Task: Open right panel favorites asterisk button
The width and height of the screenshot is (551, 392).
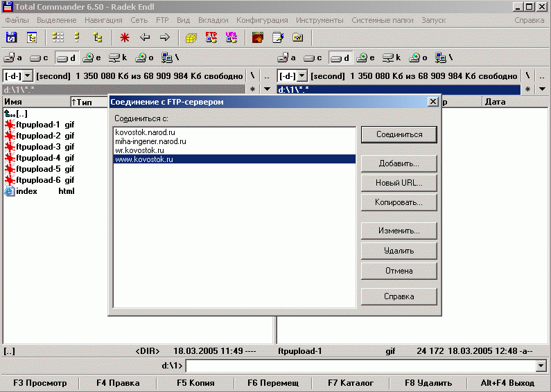Action: [527, 89]
